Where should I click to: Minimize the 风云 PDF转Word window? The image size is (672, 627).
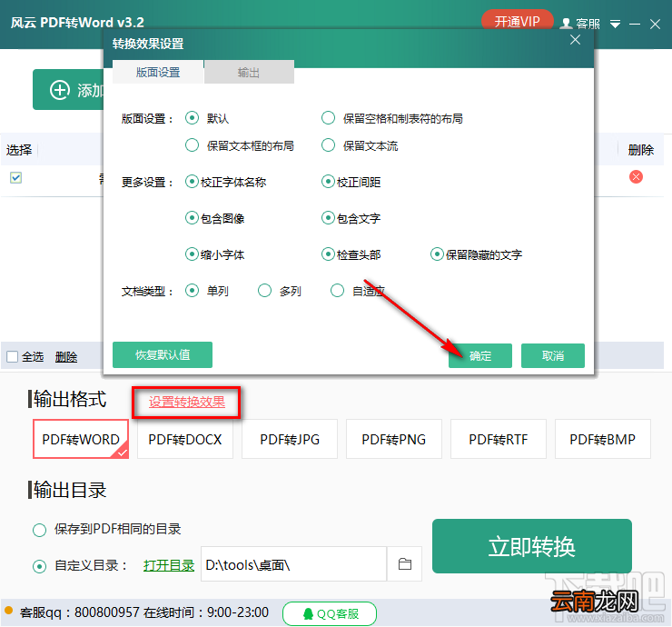pos(635,24)
